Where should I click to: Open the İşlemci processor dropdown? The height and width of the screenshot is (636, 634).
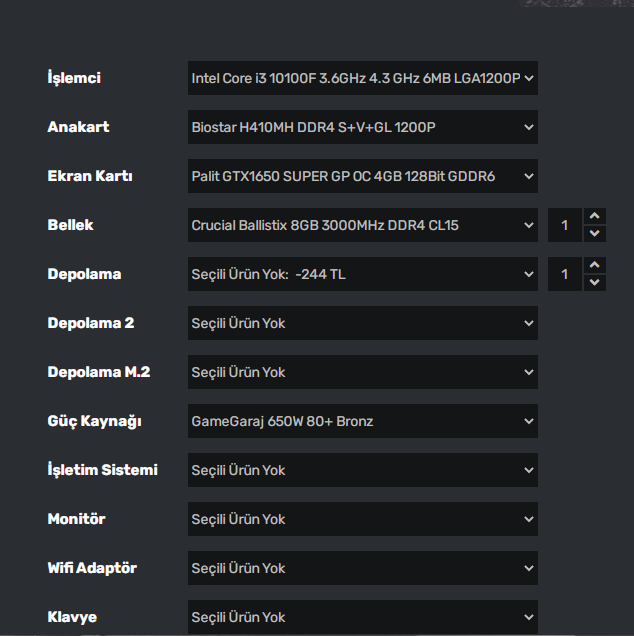click(362, 78)
